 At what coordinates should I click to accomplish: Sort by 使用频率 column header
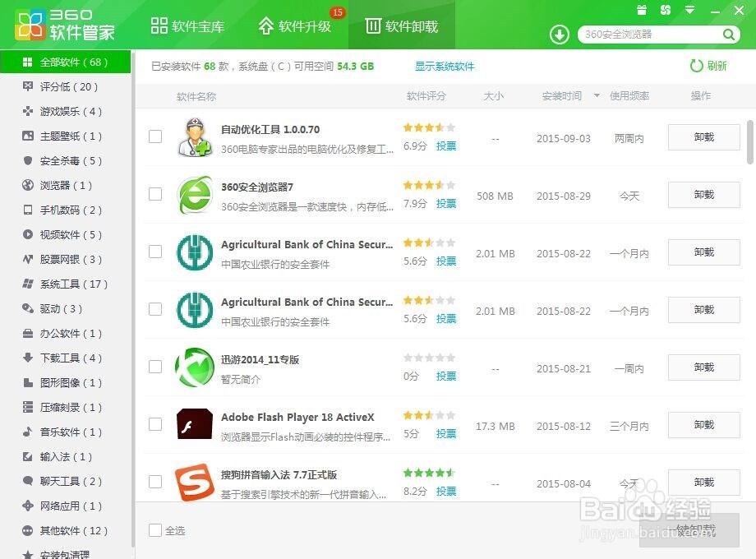coord(629,95)
